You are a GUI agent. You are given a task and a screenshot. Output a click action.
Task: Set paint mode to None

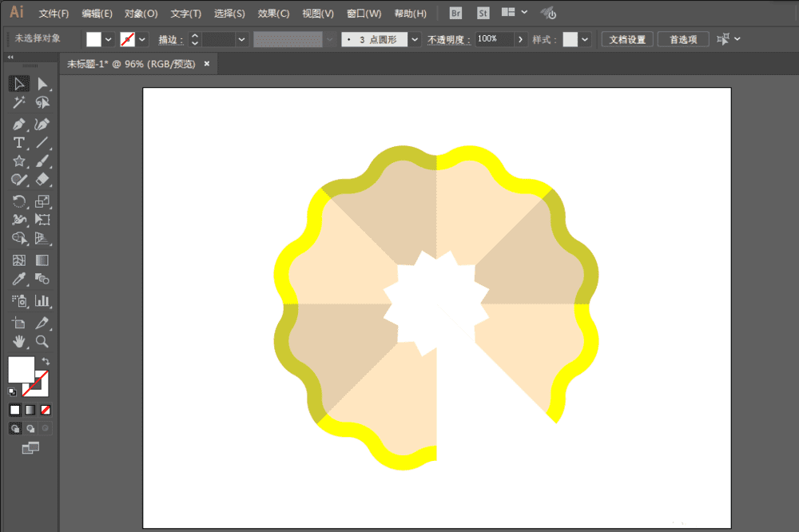click(46, 410)
